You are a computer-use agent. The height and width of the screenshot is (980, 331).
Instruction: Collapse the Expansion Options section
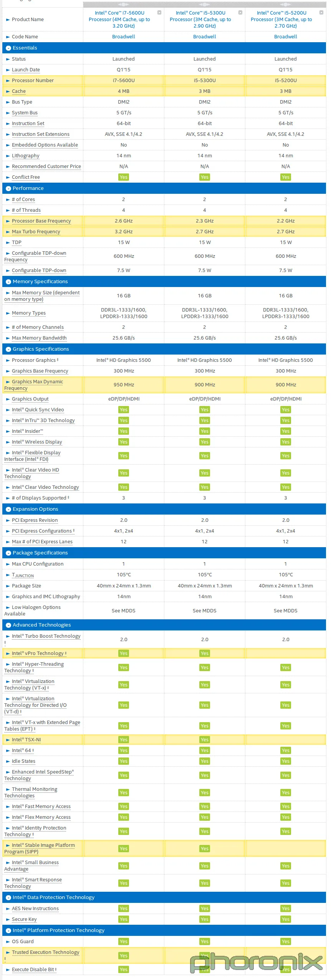8,509
